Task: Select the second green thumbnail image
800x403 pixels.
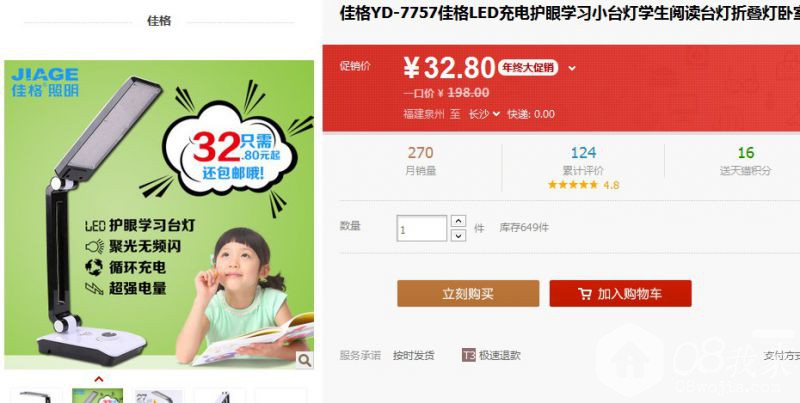Action: [97, 396]
